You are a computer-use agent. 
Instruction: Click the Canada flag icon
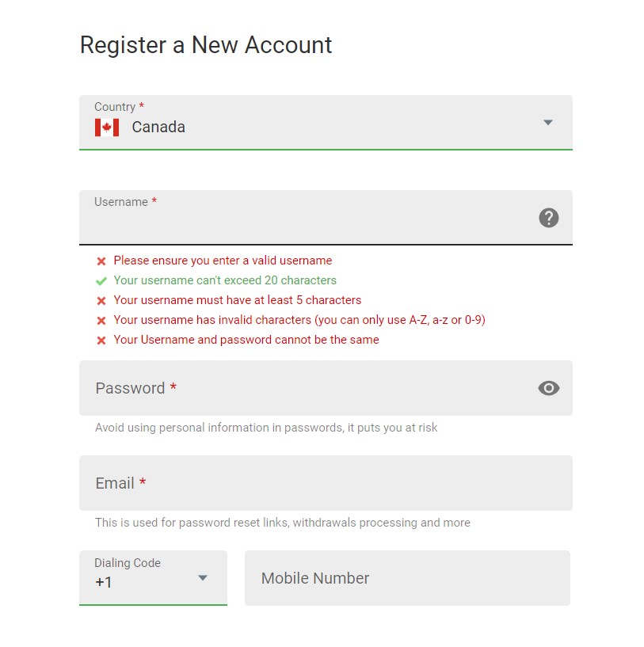point(107,127)
